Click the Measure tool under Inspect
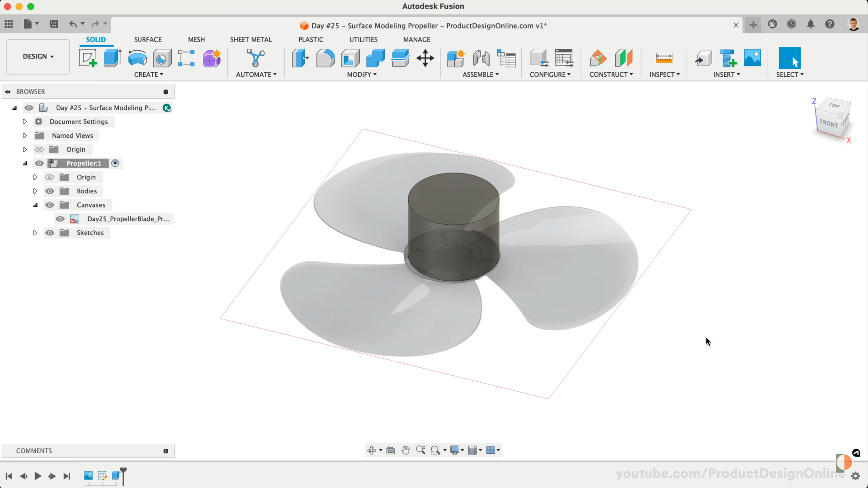 tap(664, 58)
